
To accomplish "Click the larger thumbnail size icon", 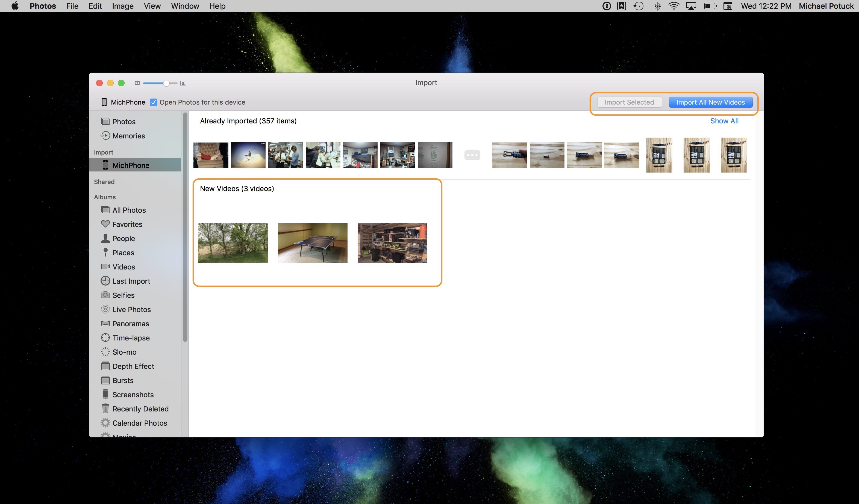I will pyautogui.click(x=183, y=83).
